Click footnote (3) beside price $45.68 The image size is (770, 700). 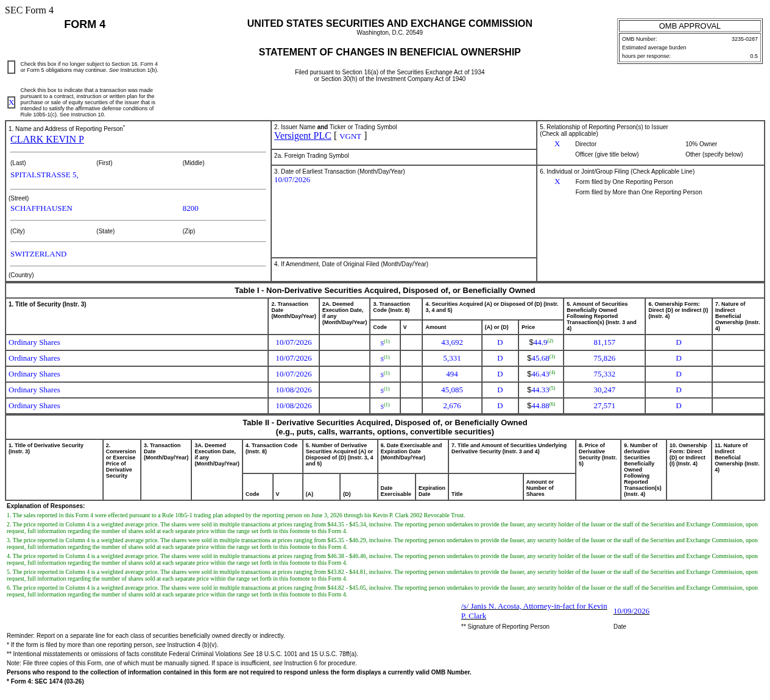(x=552, y=356)
